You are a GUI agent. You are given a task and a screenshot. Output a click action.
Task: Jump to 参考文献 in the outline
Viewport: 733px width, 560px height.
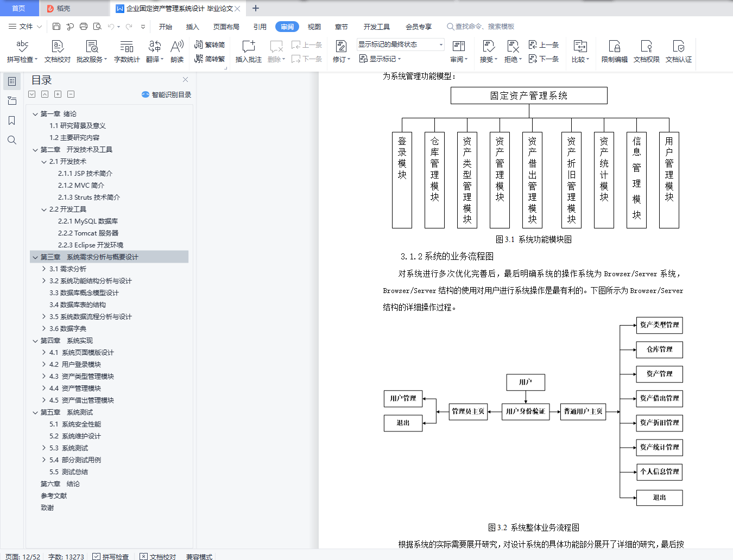tap(54, 496)
